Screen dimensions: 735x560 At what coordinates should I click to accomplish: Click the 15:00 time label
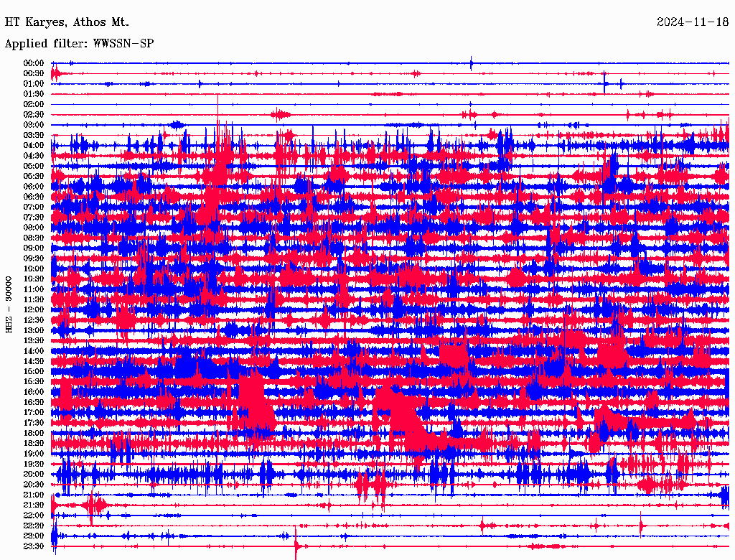coord(34,371)
